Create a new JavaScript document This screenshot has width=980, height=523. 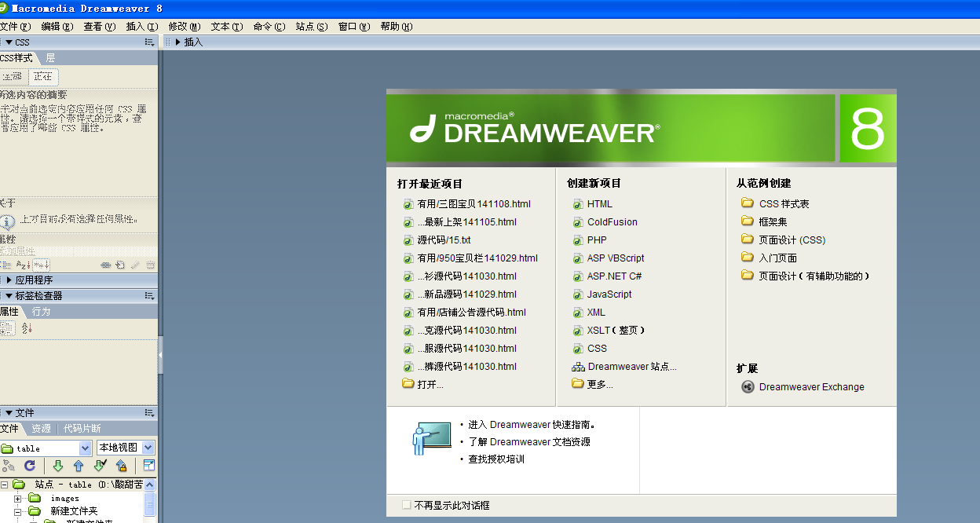[x=609, y=294]
